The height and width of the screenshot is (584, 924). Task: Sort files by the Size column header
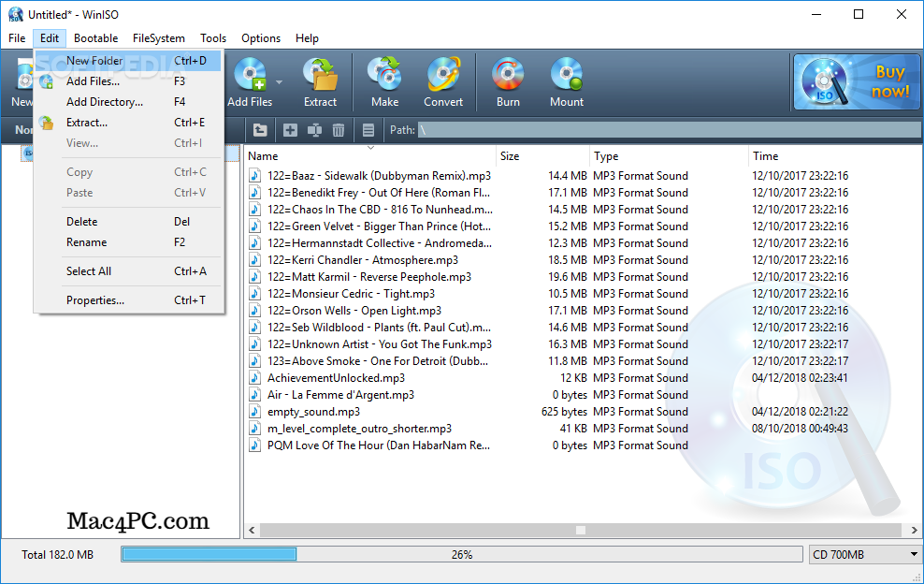click(x=542, y=156)
